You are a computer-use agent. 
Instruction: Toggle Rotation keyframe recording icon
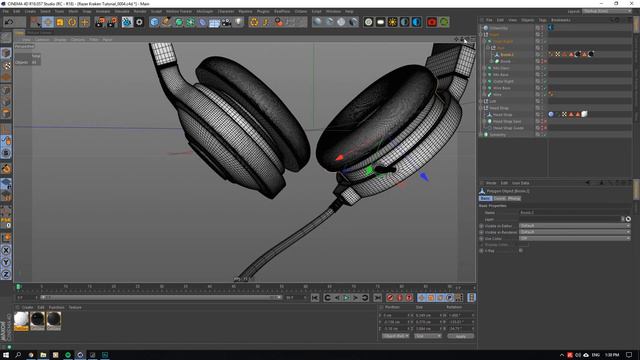[x=440, y=298]
